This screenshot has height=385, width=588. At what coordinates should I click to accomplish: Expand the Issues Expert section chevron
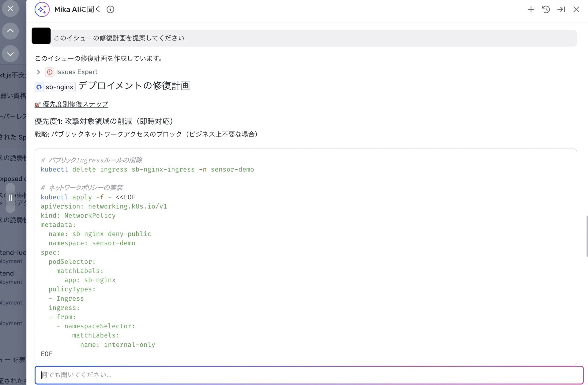(x=38, y=72)
